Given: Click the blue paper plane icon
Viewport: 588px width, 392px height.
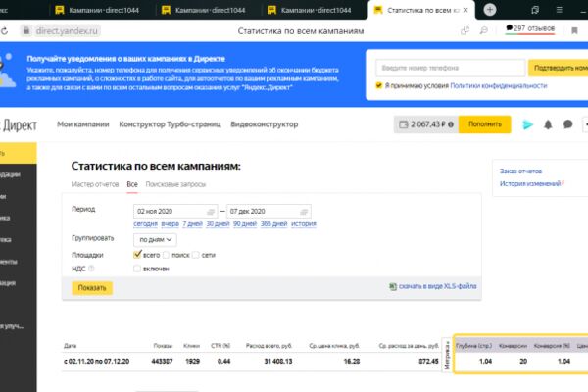Looking at the screenshot, I should coord(527,124).
